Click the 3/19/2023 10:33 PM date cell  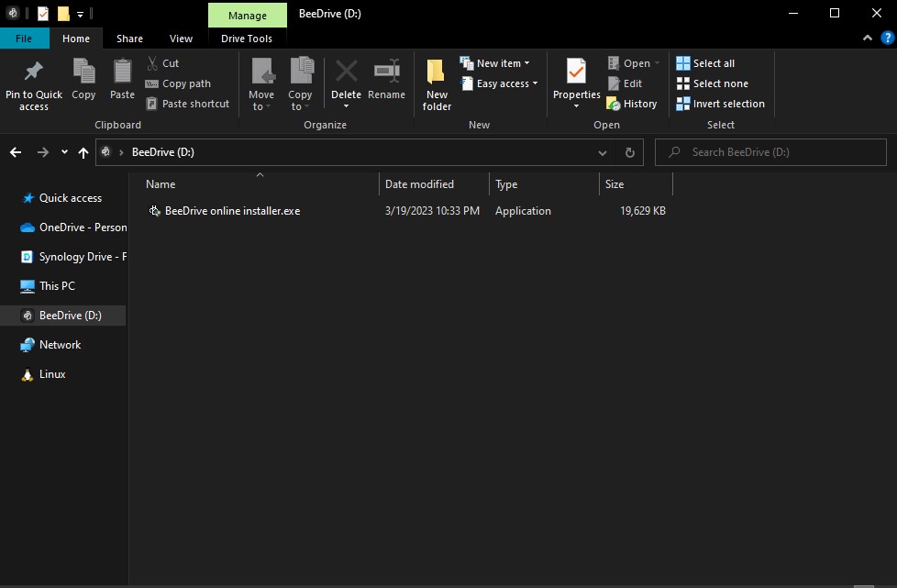(433, 211)
